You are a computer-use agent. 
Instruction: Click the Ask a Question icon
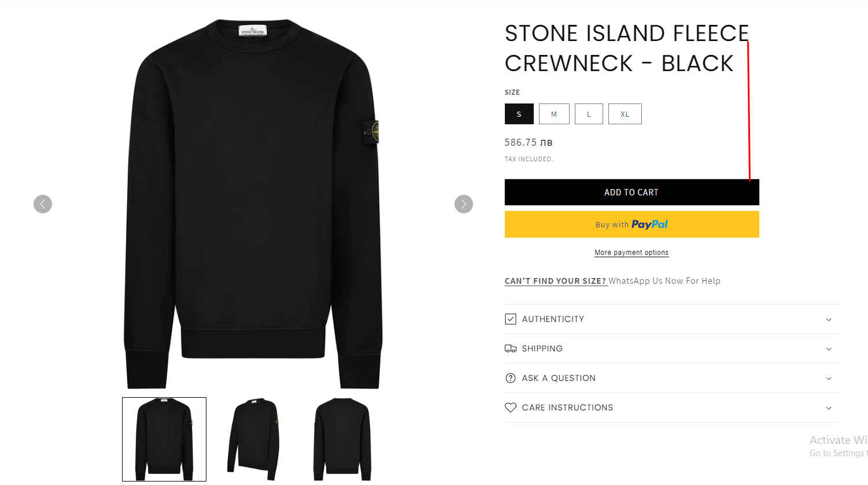coord(510,378)
